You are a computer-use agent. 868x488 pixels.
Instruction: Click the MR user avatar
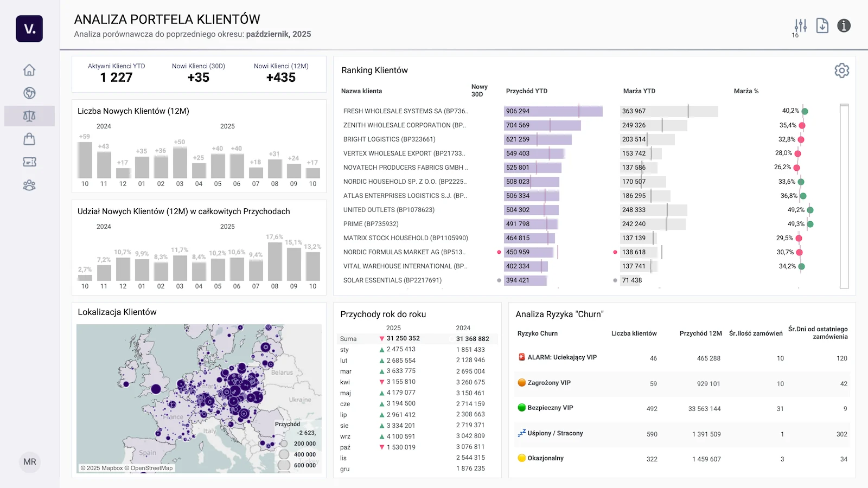30,462
